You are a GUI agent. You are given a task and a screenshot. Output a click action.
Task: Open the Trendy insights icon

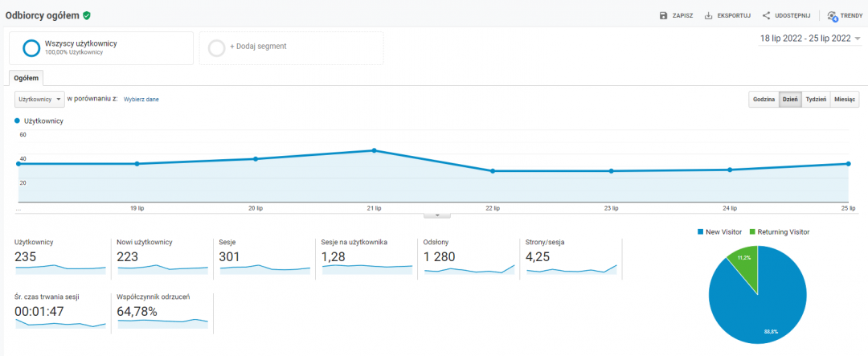832,15
